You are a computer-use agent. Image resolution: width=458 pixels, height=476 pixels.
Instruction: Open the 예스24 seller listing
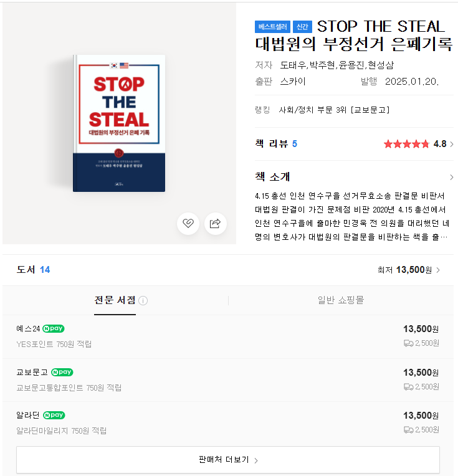click(228, 336)
